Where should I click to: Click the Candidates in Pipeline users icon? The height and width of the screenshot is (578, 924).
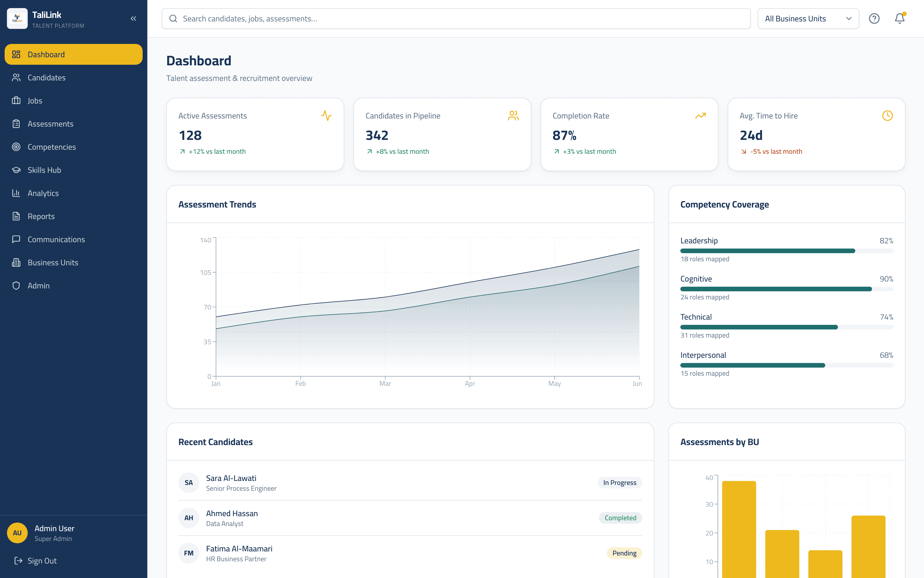pos(513,115)
